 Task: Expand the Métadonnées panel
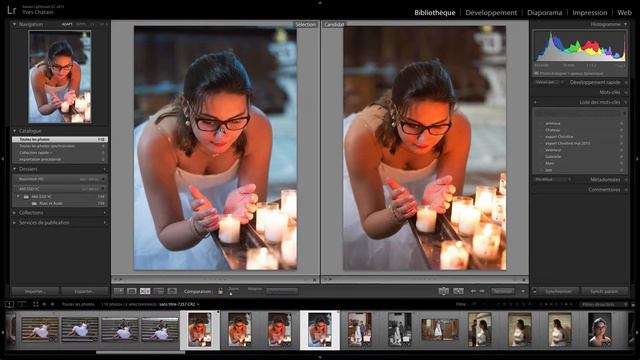pos(626,180)
